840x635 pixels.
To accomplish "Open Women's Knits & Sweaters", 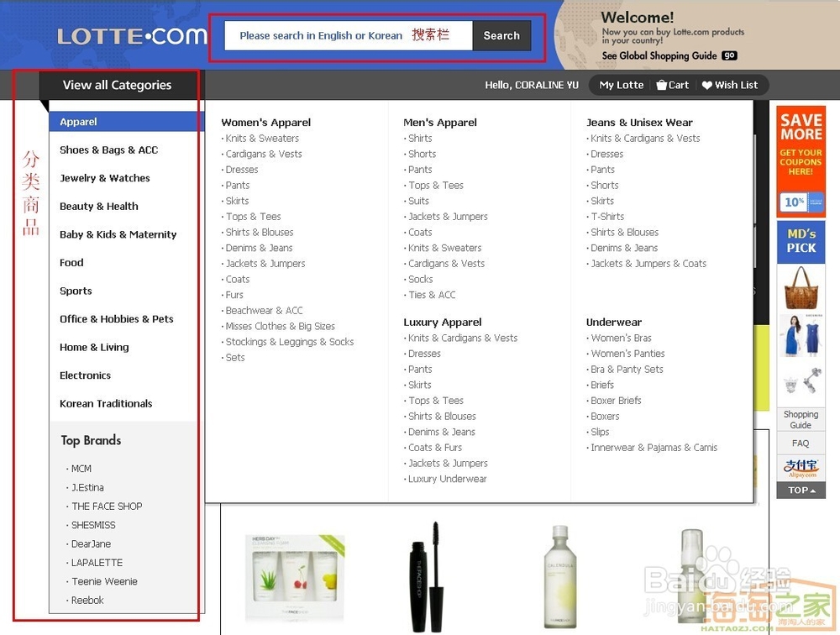I will coord(262,139).
